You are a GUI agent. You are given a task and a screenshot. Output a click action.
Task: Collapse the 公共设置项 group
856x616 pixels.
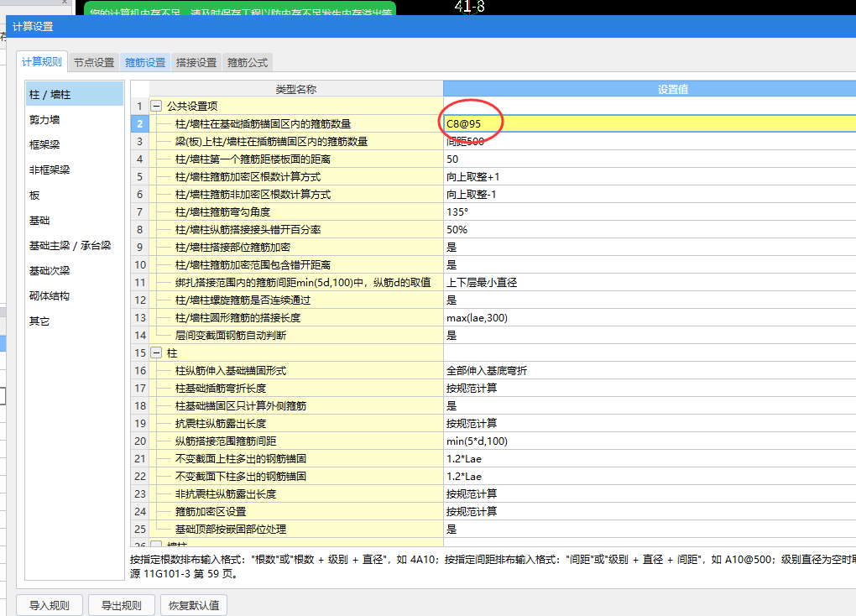(156, 106)
